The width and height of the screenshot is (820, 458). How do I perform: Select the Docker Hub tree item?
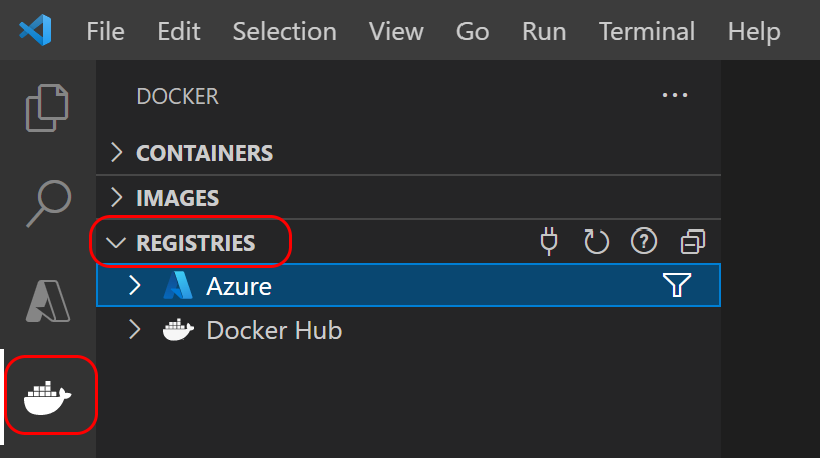coord(274,330)
